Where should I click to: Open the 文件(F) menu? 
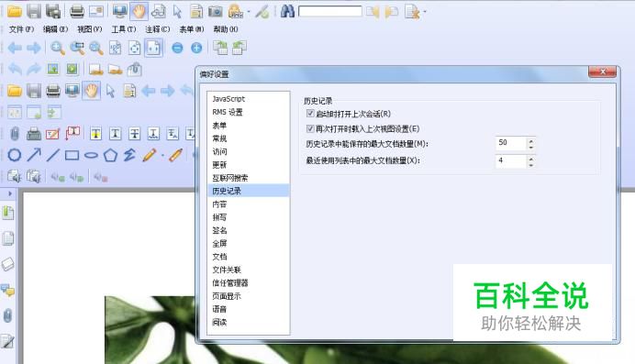coord(21,29)
